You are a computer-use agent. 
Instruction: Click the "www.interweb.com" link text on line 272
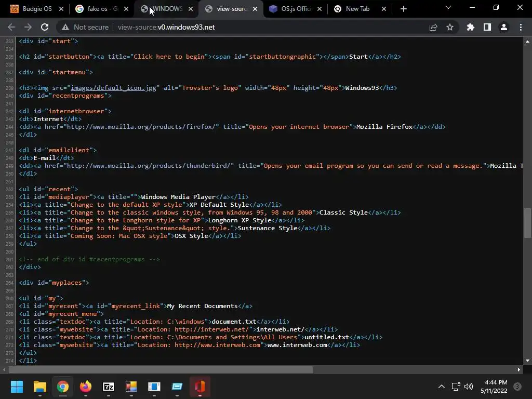297,345
